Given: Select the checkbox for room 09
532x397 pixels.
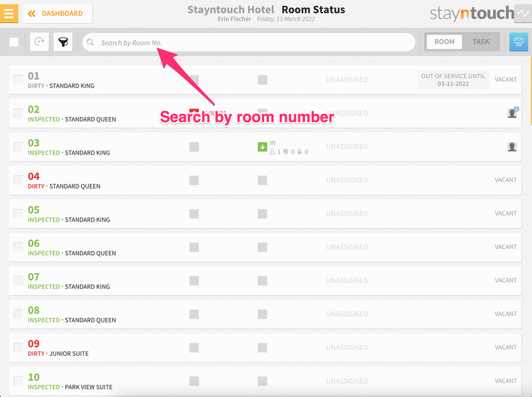Looking at the screenshot, I should pos(19,347).
